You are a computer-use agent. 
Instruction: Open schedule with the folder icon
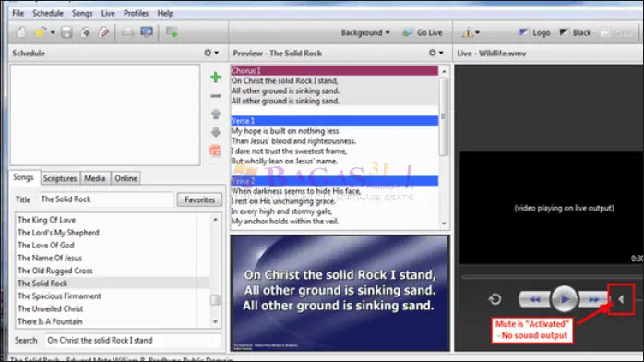[40, 32]
